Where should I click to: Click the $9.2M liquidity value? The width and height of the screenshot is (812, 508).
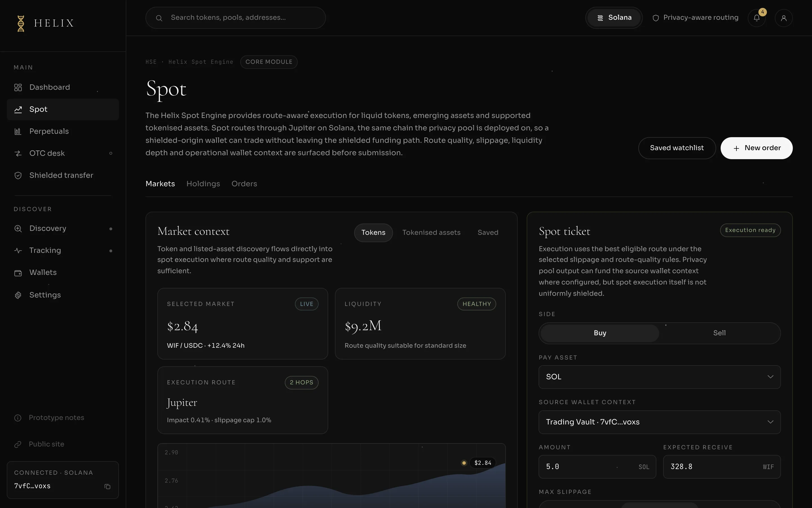point(363,326)
